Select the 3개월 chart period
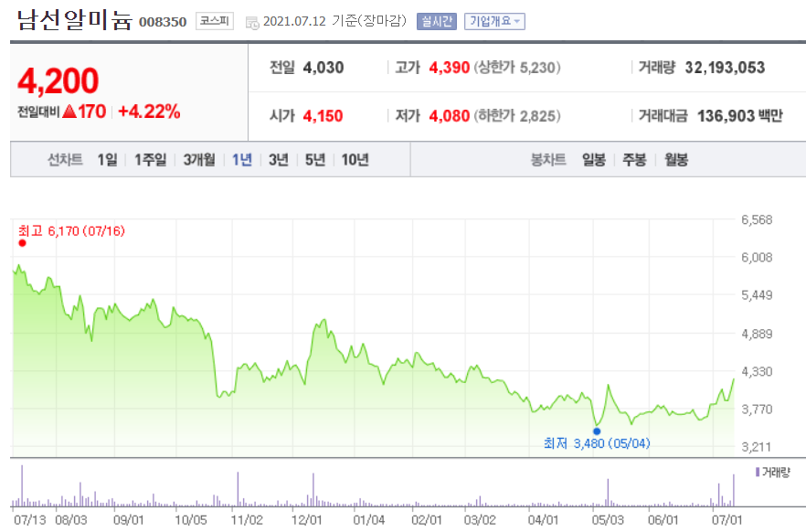Viewport: 806px width, 532px height. pos(198,160)
